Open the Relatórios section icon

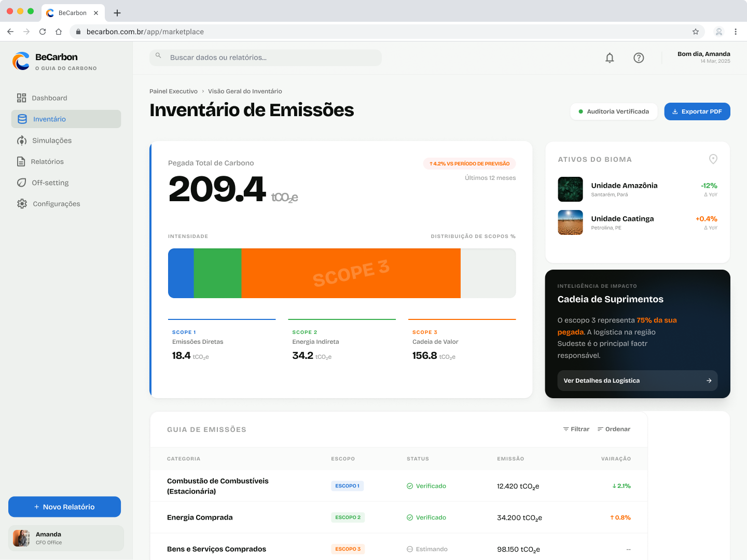point(22,161)
